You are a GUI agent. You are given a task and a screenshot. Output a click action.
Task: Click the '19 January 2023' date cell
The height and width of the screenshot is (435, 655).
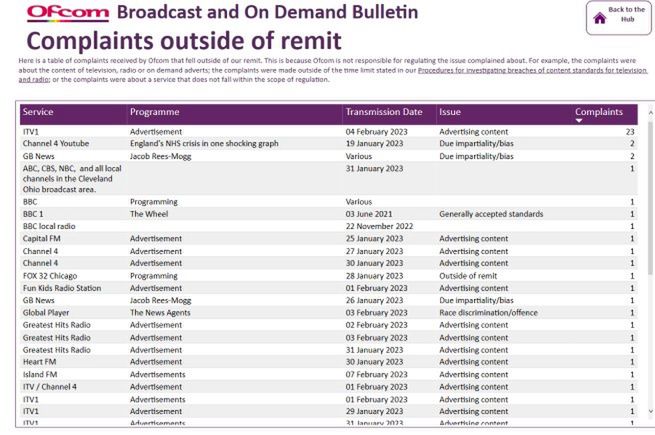(x=374, y=143)
